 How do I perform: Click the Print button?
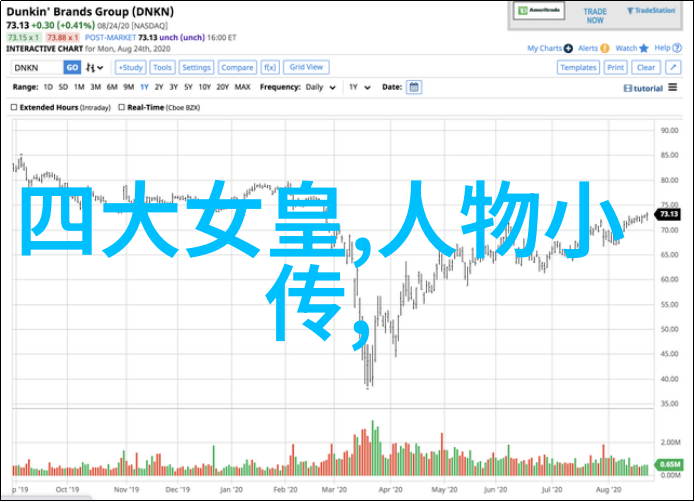tap(616, 67)
